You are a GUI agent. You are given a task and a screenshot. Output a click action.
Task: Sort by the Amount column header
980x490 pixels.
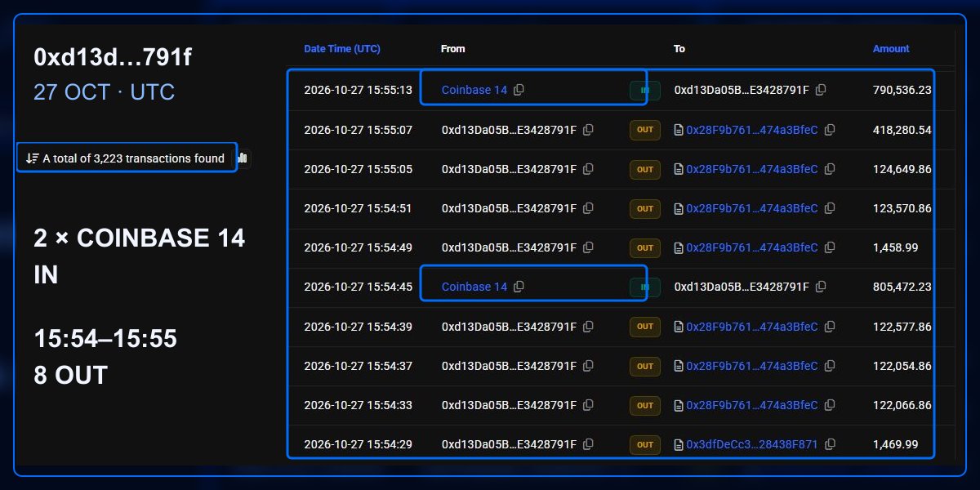tap(891, 49)
